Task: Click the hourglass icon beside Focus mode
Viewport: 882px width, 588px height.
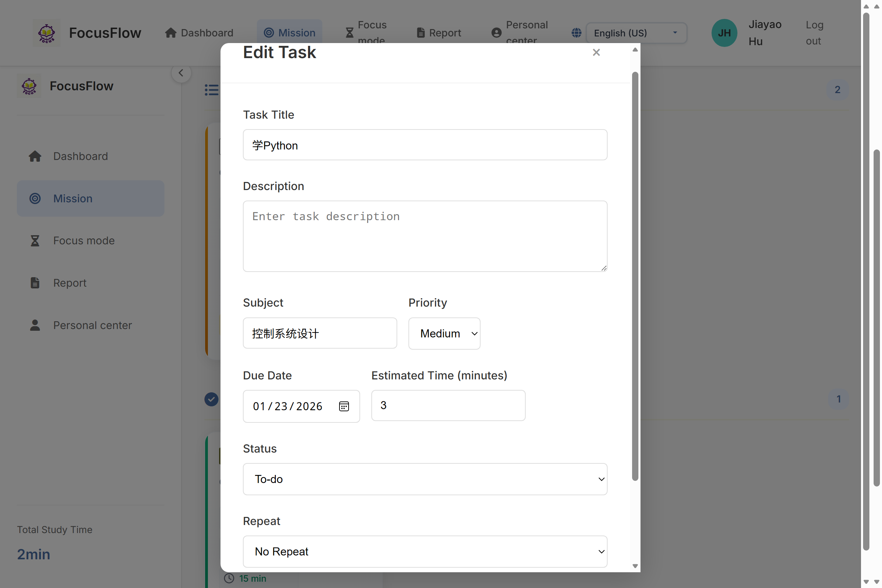Action: 35,240
